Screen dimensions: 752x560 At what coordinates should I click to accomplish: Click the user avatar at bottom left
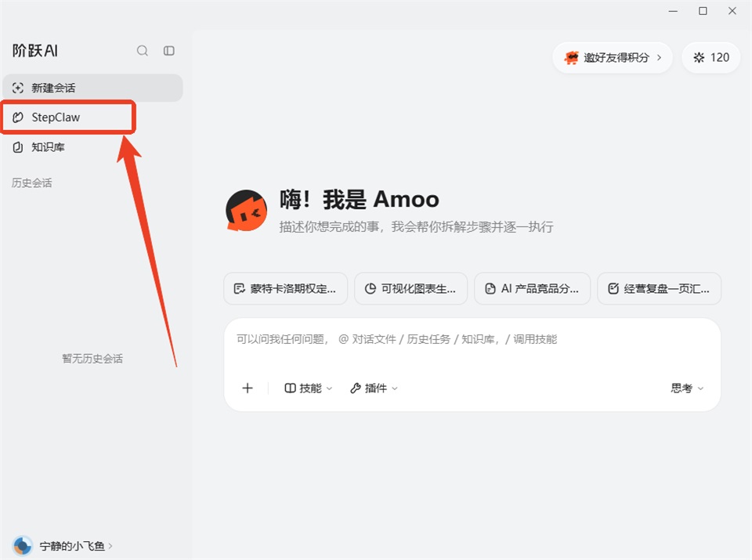[x=22, y=546]
